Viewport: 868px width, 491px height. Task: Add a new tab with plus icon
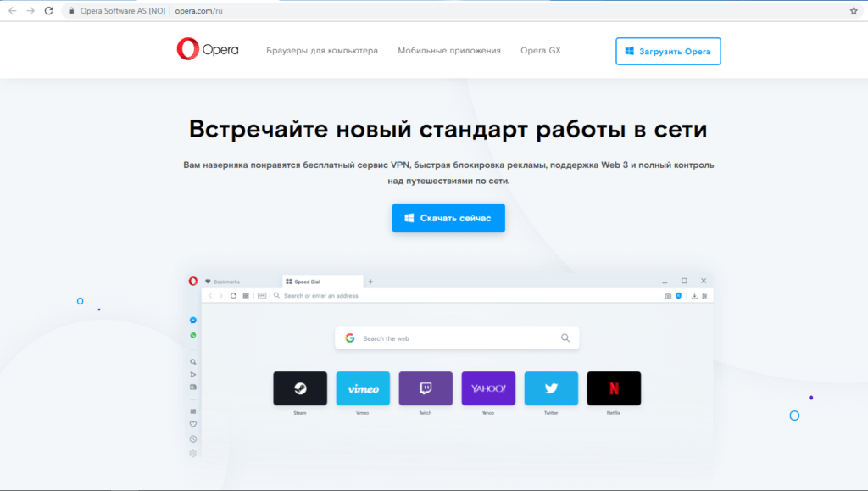point(370,282)
